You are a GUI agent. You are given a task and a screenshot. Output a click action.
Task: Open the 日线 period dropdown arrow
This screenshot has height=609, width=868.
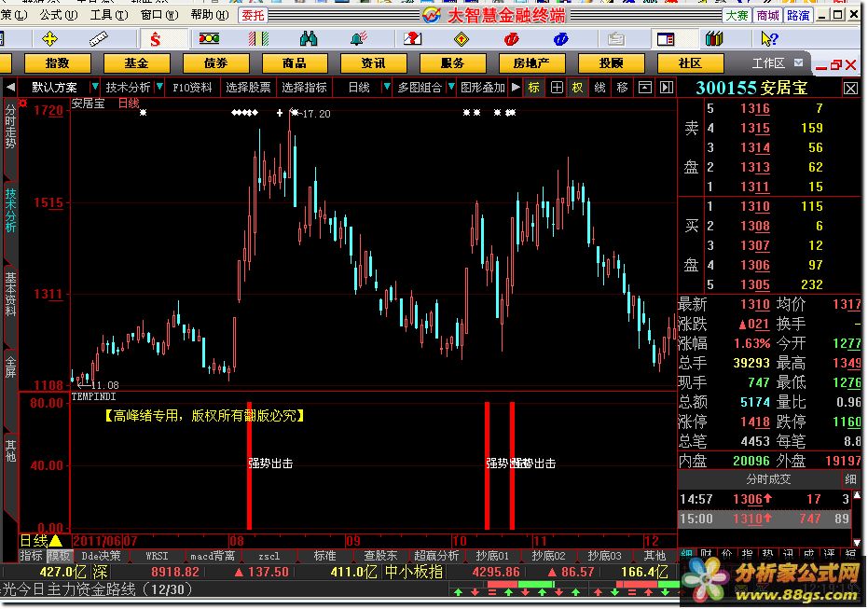(386, 87)
